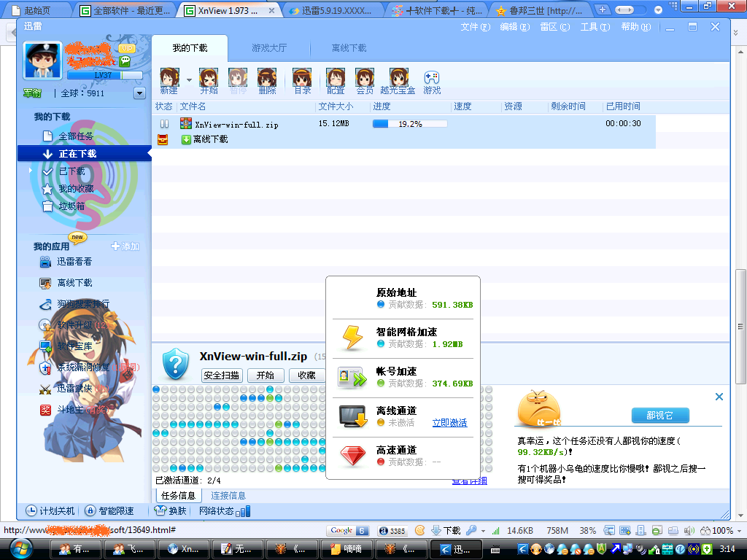This screenshot has height=560, width=747.
Task: Click the LV37 level progress bar
Action: 105,75
